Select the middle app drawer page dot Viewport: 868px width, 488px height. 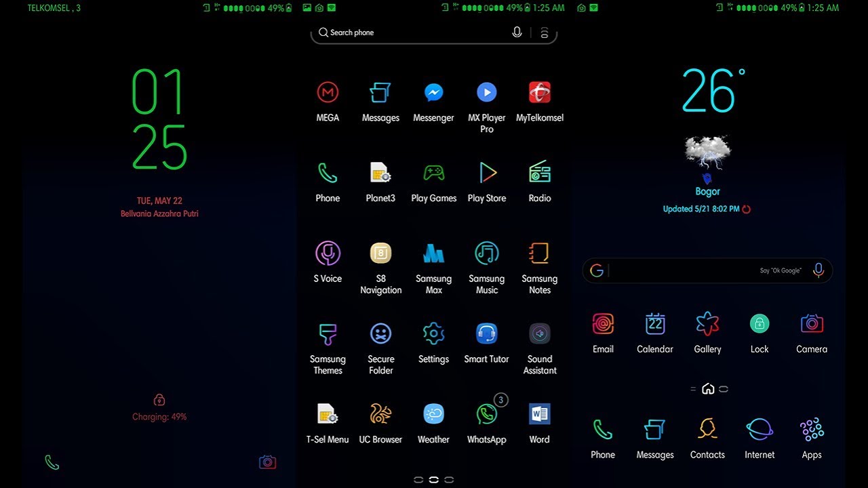(434, 480)
